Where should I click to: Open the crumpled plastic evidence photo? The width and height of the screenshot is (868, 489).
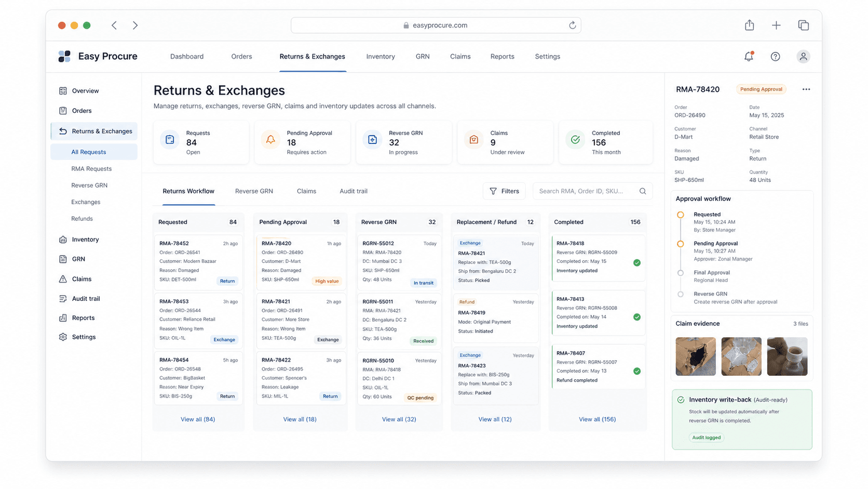tap(741, 356)
